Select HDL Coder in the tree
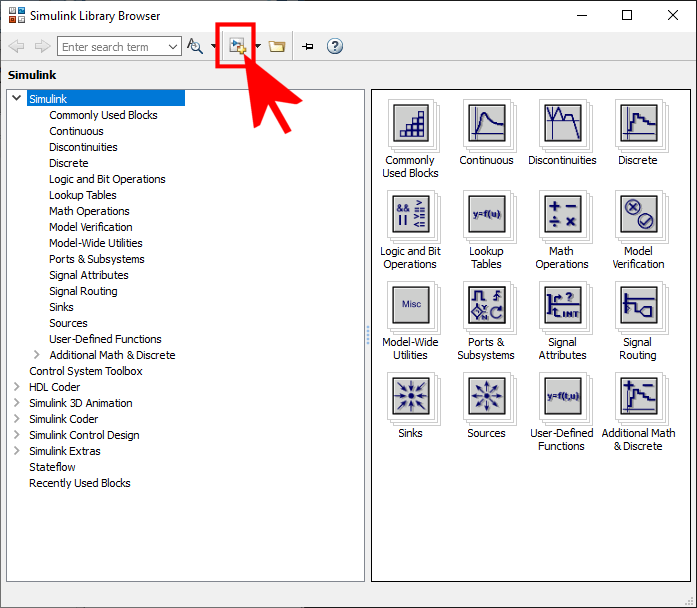 click(x=54, y=387)
